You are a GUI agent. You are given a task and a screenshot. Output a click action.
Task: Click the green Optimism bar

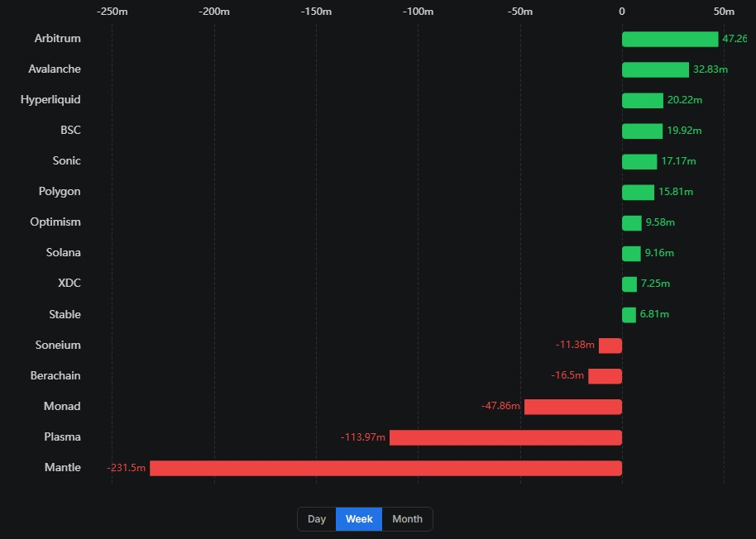pos(632,222)
